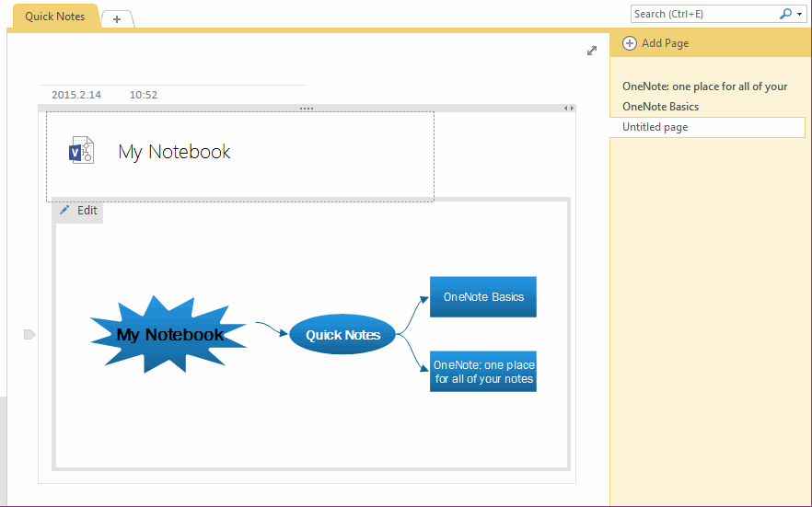This screenshot has width=812, height=507.
Task: Click the container width arrows handle
Action: (x=569, y=109)
